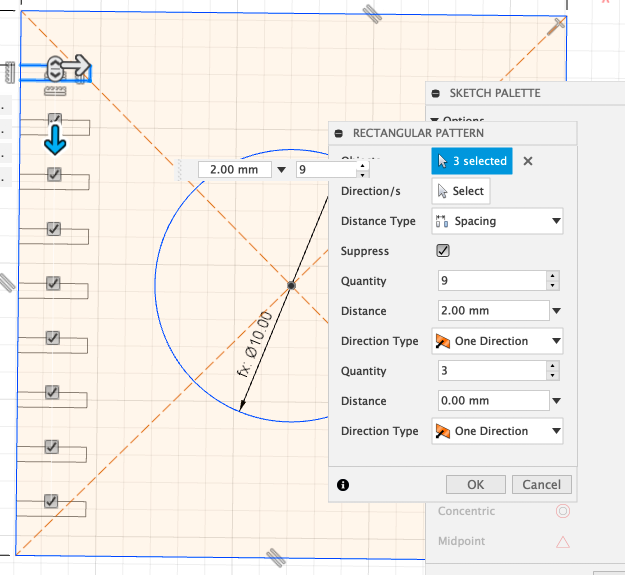The image size is (625, 575).
Task: Select the Concentric constraint icon
Action: pos(563,511)
